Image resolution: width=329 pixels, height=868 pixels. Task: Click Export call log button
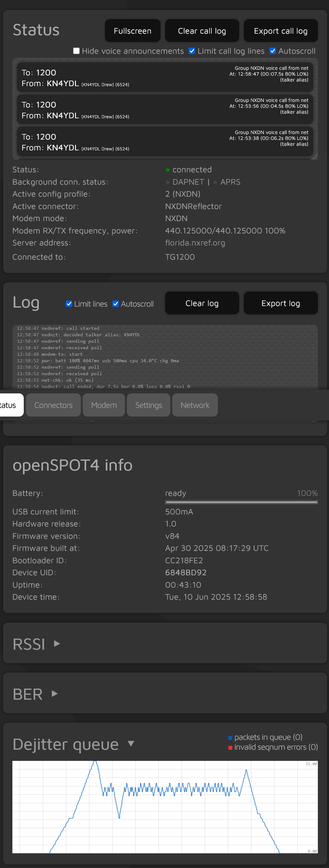click(x=280, y=31)
